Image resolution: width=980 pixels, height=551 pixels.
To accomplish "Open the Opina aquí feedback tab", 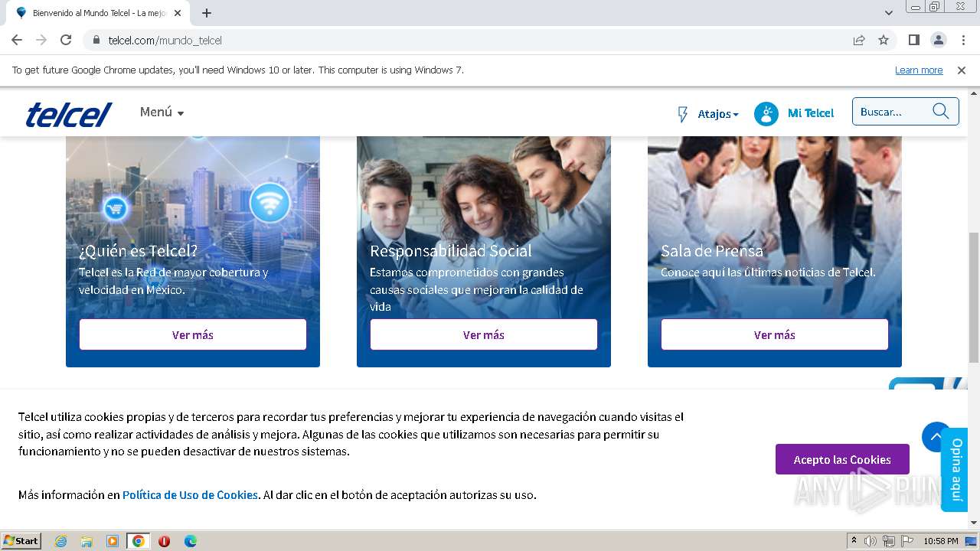I will click(x=955, y=469).
